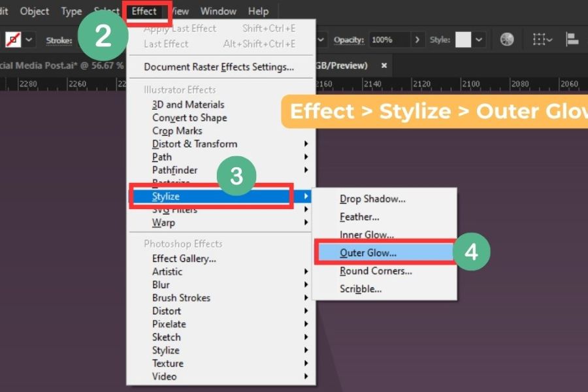Open the Effect Gallery
The image size is (588, 392).
[184, 258]
